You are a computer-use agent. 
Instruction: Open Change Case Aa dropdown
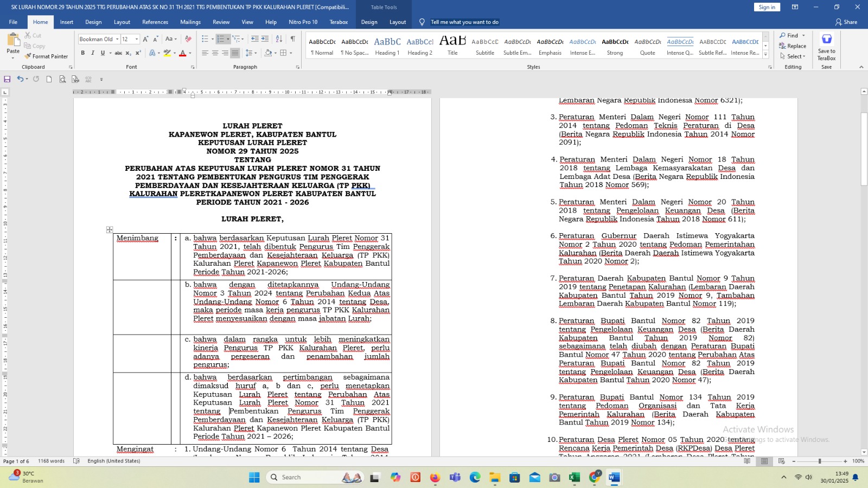(171, 39)
